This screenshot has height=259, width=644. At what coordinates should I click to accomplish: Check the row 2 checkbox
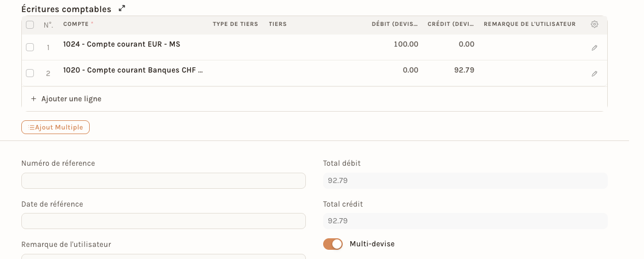tap(30, 73)
